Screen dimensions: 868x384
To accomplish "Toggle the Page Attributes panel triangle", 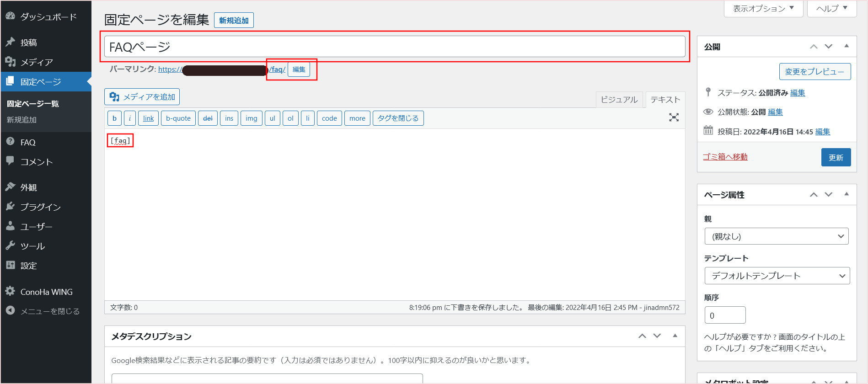I will click(847, 194).
